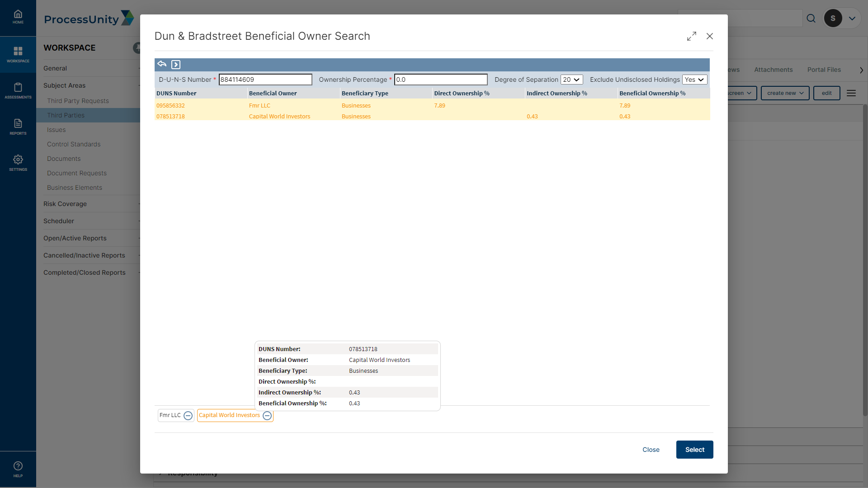Open Exclude Undisclosed Holdings dropdown
Screen dimensions: 868x488
694,80
